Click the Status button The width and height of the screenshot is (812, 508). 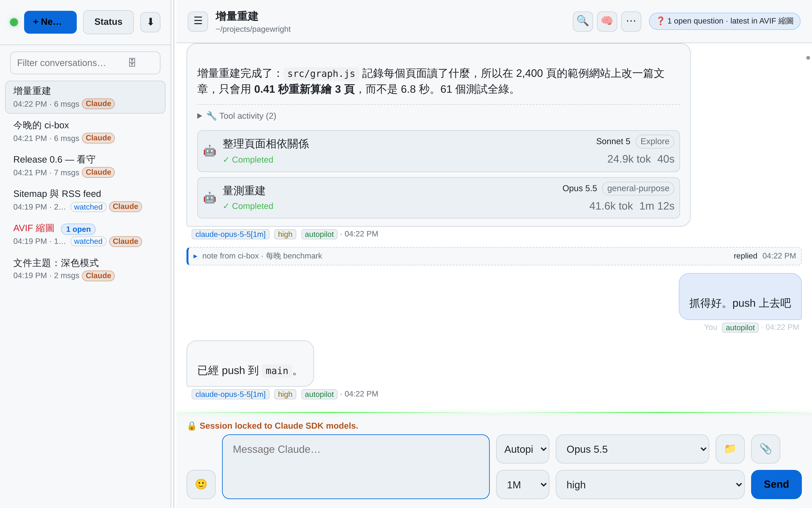pos(108,22)
